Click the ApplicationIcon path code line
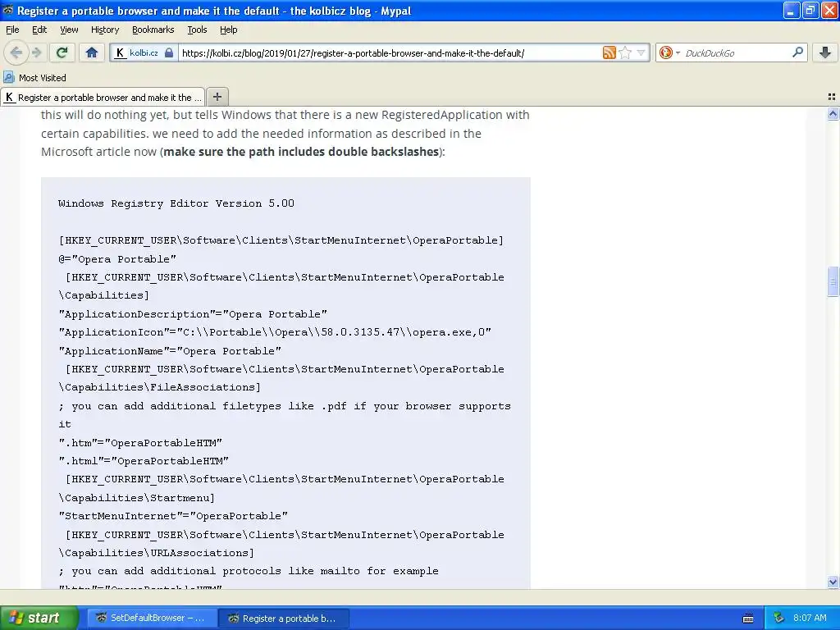The image size is (840, 630). point(275,332)
